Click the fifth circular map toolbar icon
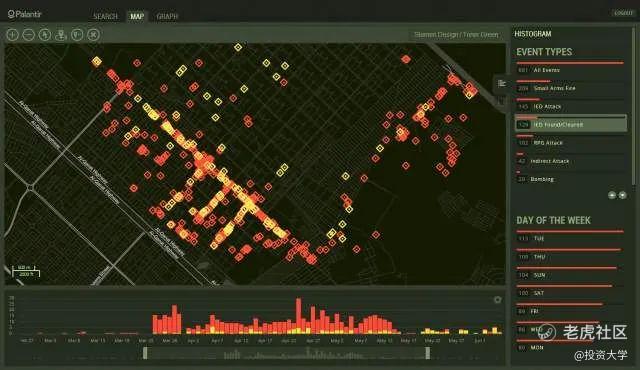The width and height of the screenshot is (640, 370). pos(77,35)
